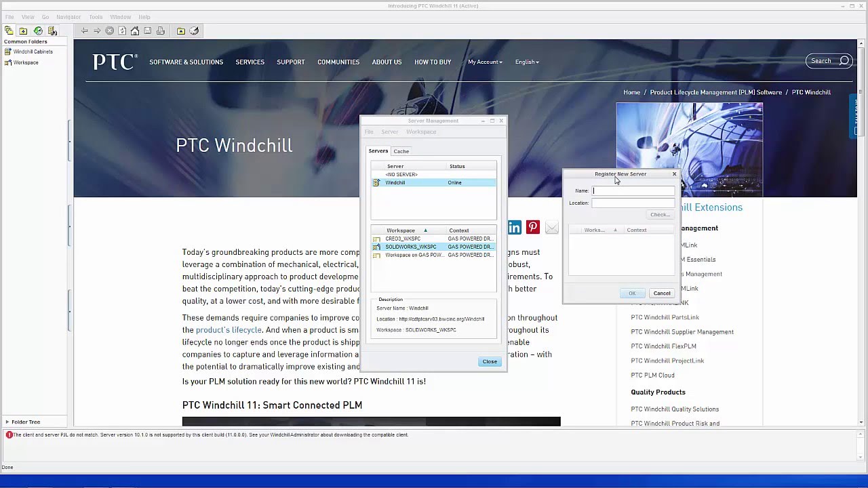868x488 pixels.
Task: Select the SOLIDWORKS_WKSPC workspace row
Action: coord(433,247)
